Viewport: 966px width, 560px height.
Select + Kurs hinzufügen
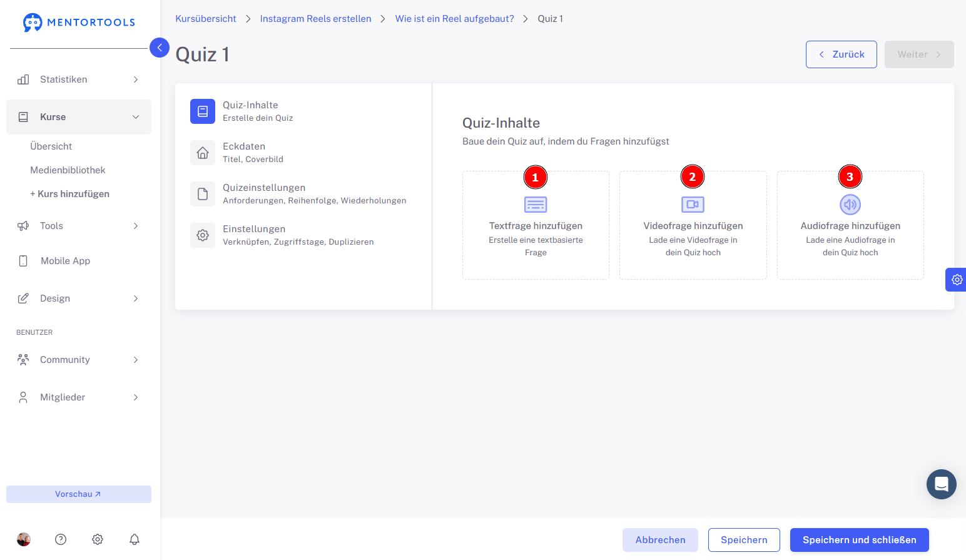(x=69, y=194)
